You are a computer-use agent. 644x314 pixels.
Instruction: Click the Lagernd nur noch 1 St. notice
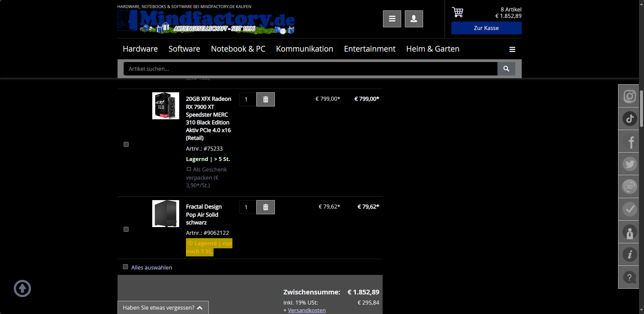(209, 247)
